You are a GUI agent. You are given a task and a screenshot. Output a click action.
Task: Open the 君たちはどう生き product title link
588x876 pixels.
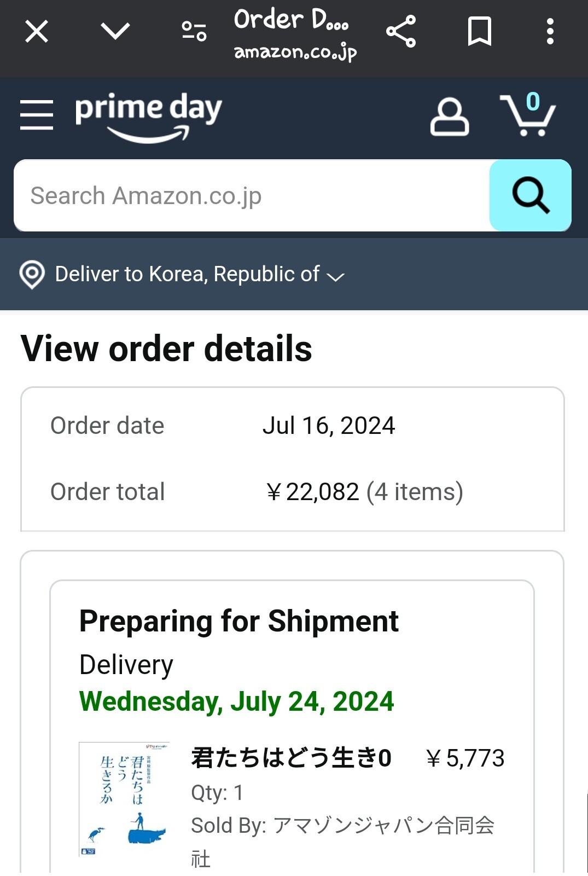pyautogui.click(x=291, y=758)
